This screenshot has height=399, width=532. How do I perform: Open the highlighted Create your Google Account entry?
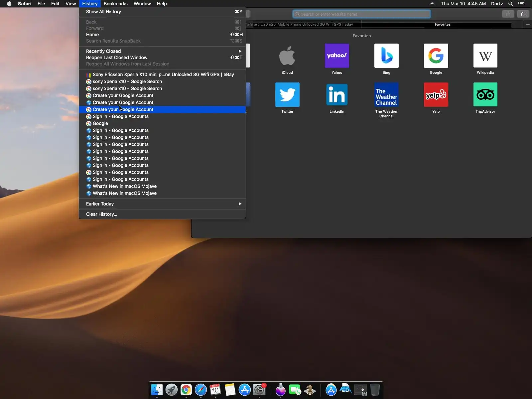pyautogui.click(x=162, y=109)
